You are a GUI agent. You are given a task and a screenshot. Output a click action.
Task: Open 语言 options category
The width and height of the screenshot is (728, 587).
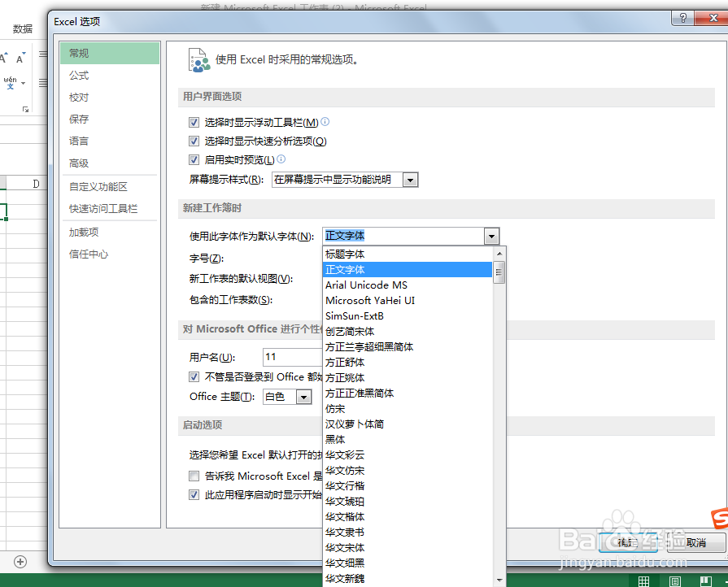pos(110,141)
